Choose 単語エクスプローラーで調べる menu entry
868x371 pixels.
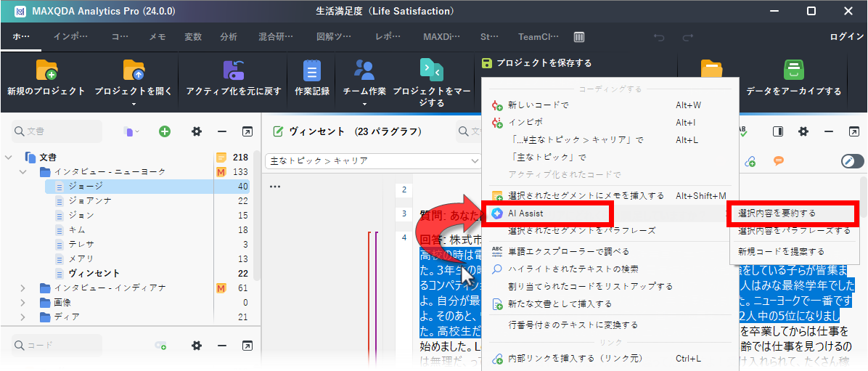(x=610, y=251)
